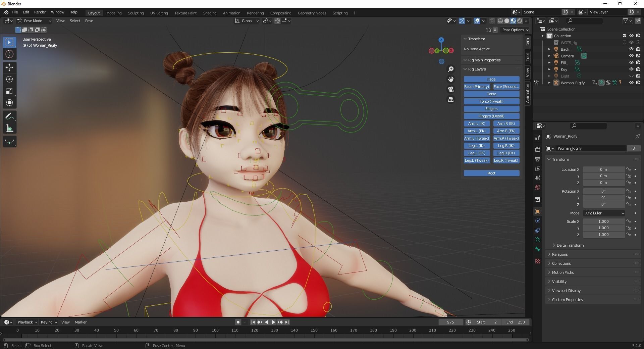The height and width of the screenshot is (349, 644).
Task: Open the Tool properties tab icon
Action: tap(538, 137)
